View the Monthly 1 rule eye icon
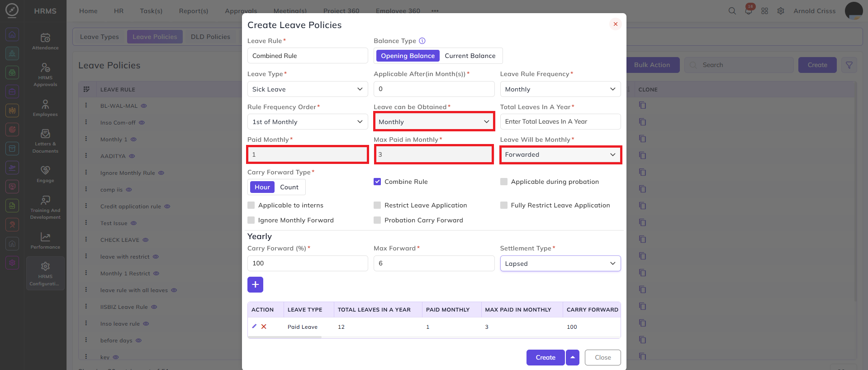The width and height of the screenshot is (868, 370). 133,139
